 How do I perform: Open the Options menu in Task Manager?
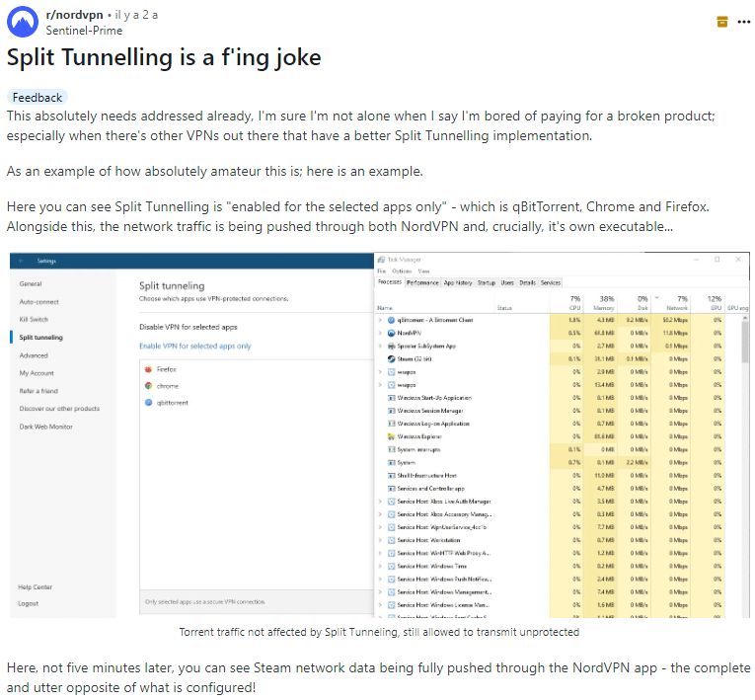[x=402, y=272]
